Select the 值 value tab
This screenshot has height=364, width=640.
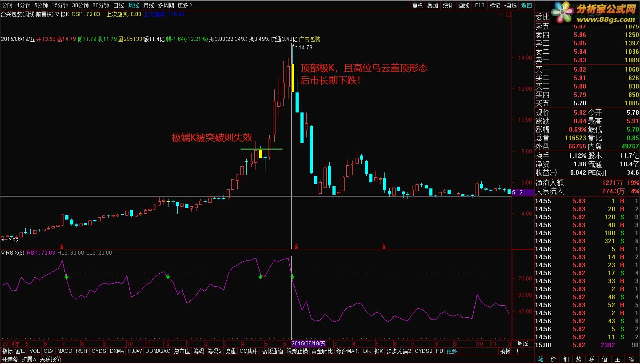coord(605,359)
